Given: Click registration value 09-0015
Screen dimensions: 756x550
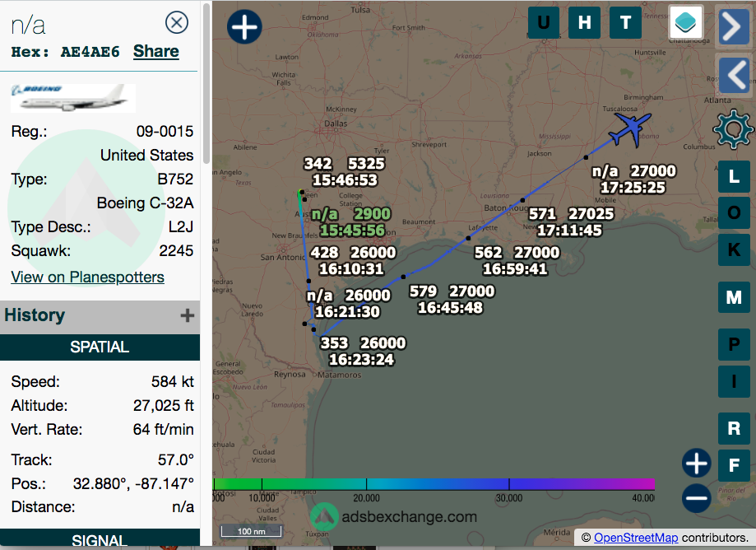Looking at the screenshot, I should [x=165, y=131].
